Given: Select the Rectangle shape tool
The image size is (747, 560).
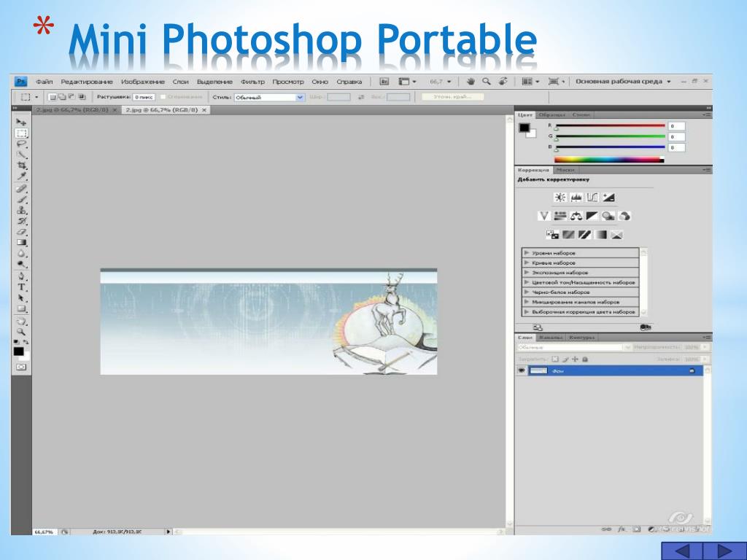Looking at the screenshot, I should click(21, 309).
